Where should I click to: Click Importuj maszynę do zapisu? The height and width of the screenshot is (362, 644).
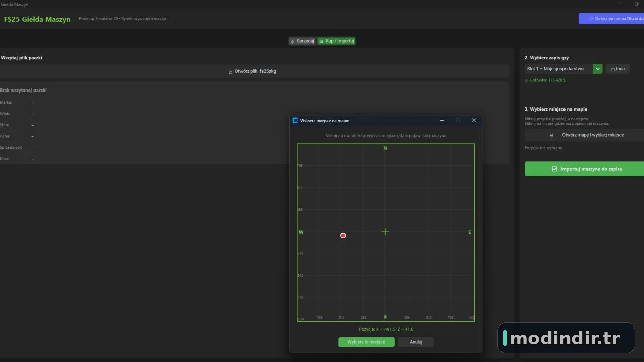584,169
